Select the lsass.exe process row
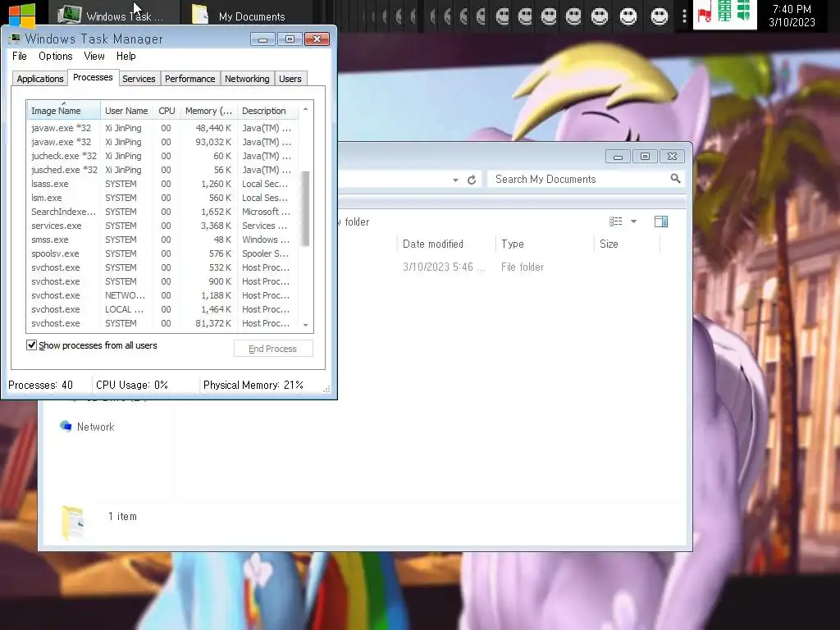Image resolution: width=840 pixels, height=630 pixels. (163, 184)
